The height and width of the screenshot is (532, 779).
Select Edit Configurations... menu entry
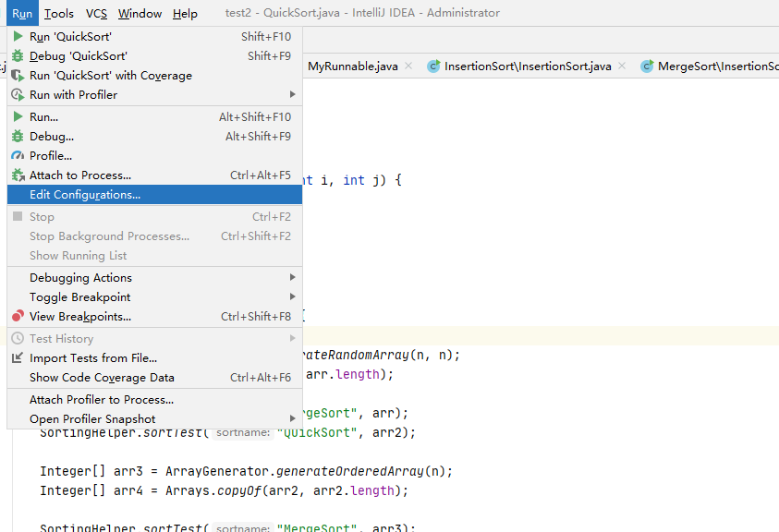[154, 195]
